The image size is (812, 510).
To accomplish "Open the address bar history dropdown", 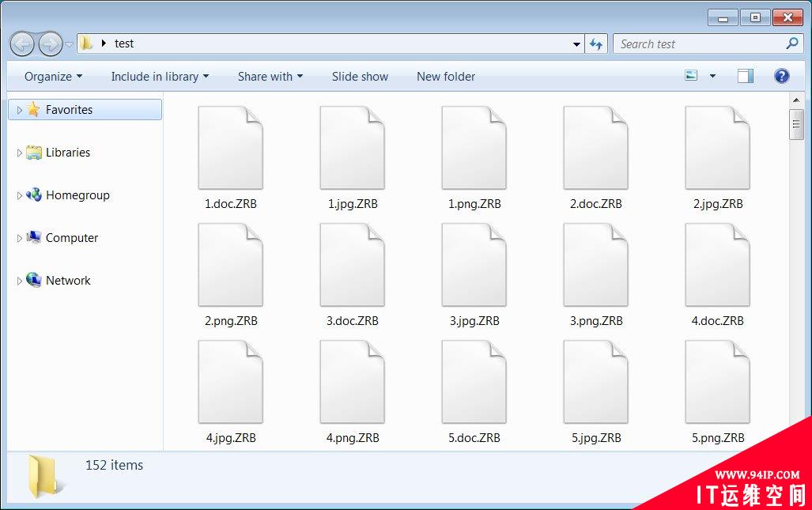I will (x=576, y=44).
